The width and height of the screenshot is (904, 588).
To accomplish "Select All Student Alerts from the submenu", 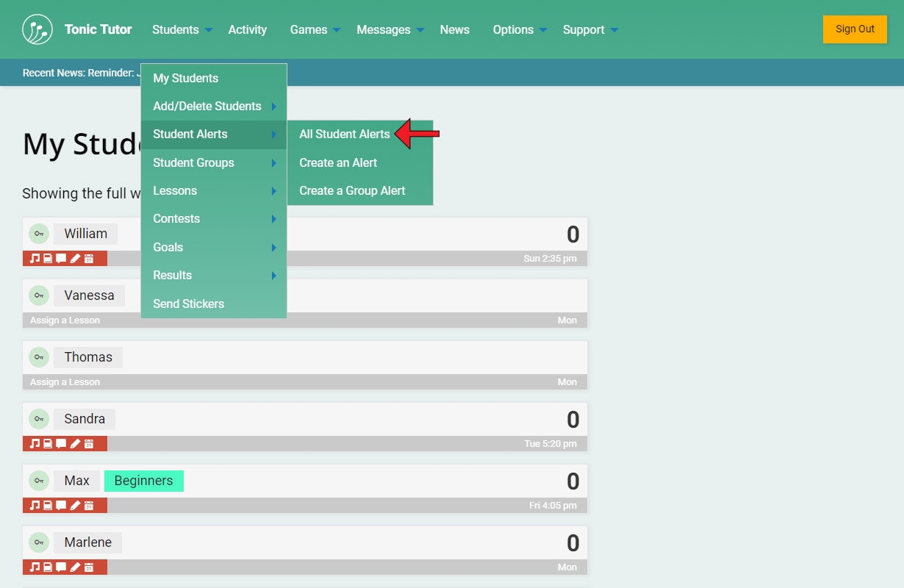I will 344,135.
